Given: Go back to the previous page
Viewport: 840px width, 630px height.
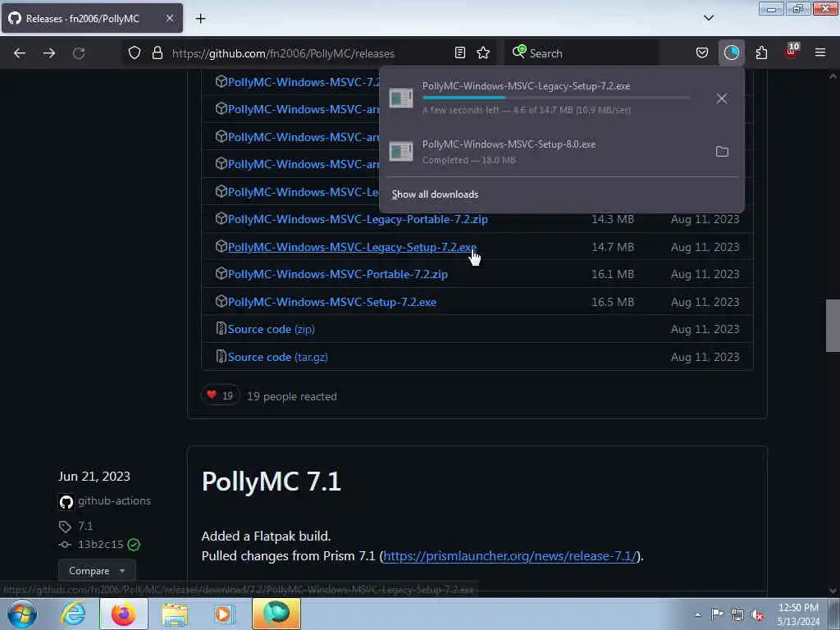Looking at the screenshot, I should pyautogui.click(x=20, y=53).
